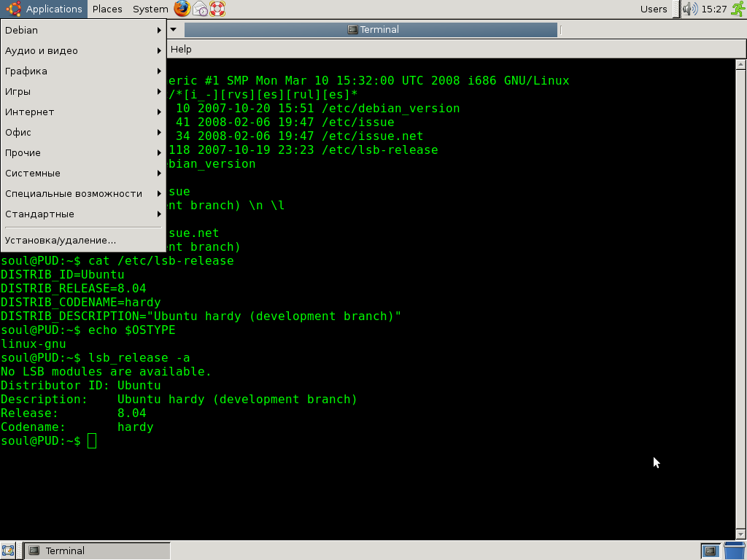Viewport: 747px width, 560px height.
Task: Open the Trash icon in panel
Action: click(735, 551)
